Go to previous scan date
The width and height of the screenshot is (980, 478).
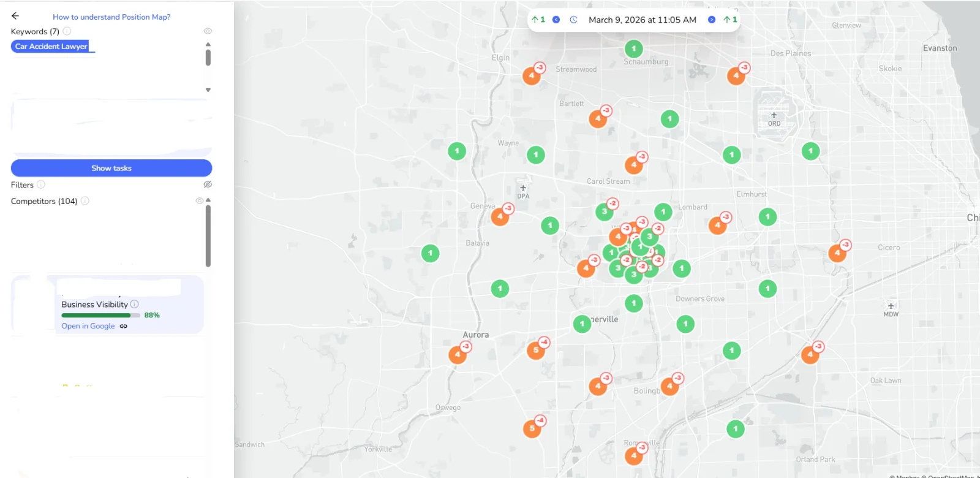pos(556,20)
